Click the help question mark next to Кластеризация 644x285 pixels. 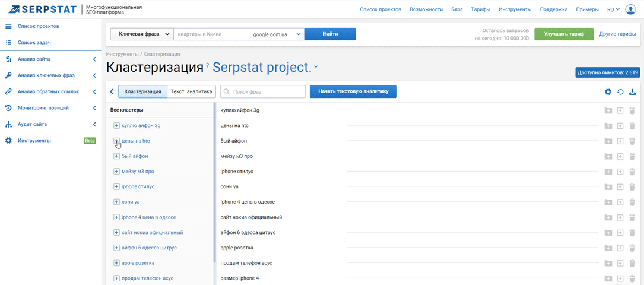(x=207, y=65)
